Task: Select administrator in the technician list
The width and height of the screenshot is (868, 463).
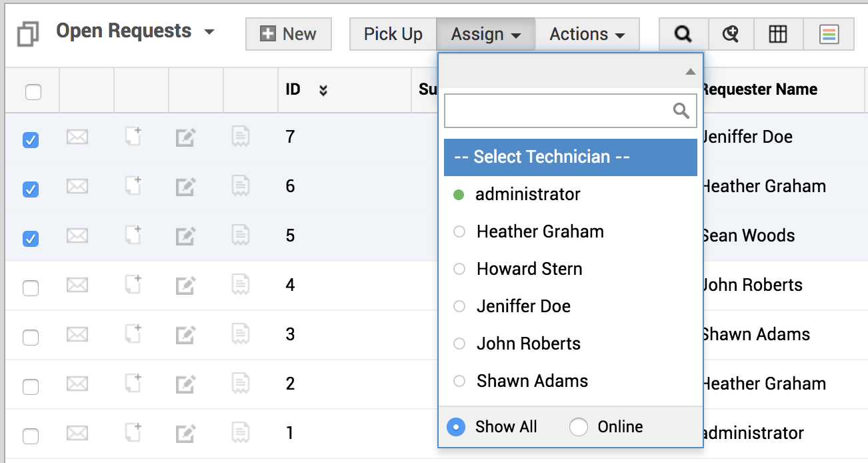Action: [x=527, y=194]
